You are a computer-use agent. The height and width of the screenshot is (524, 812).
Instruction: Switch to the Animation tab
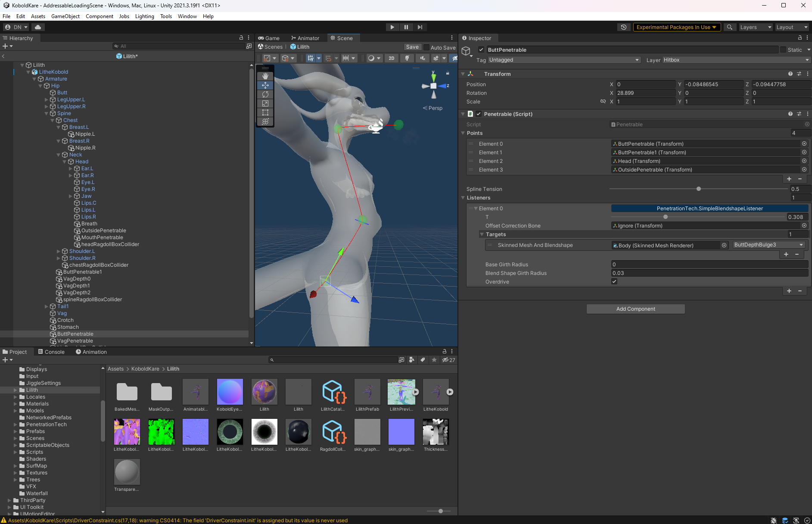pos(91,352)
